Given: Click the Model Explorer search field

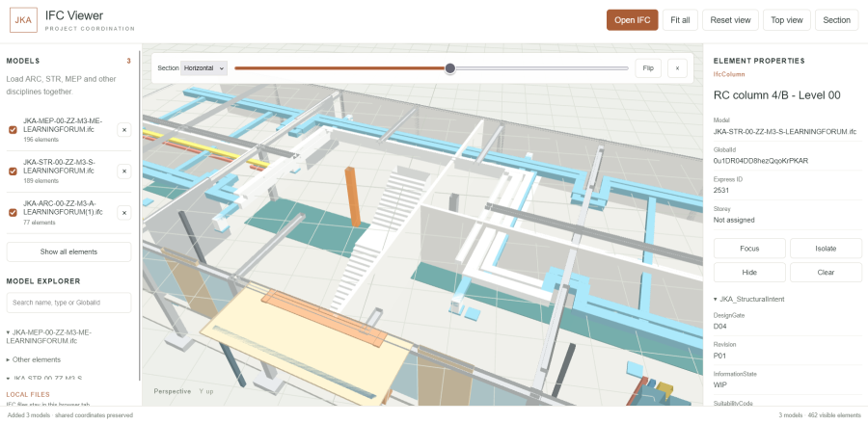Looking at the screenshot, I should pos(68,303).
